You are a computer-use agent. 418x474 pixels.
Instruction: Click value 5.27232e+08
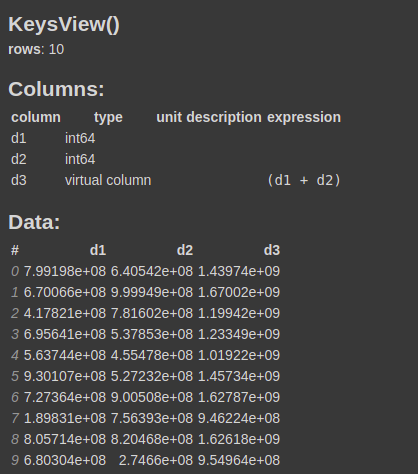tap(152, 376)
